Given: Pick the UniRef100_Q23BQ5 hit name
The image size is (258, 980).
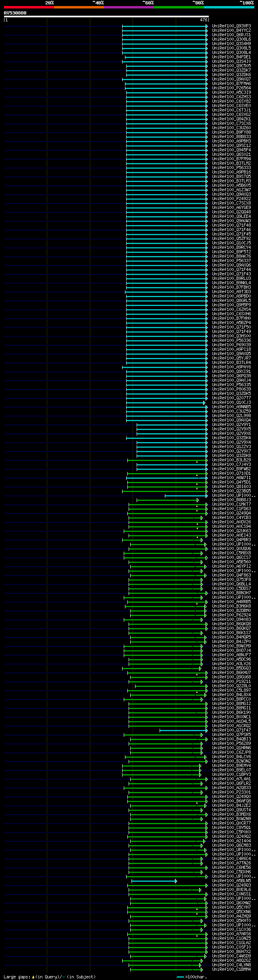Looking at the screenshot, I should [231, 491].
